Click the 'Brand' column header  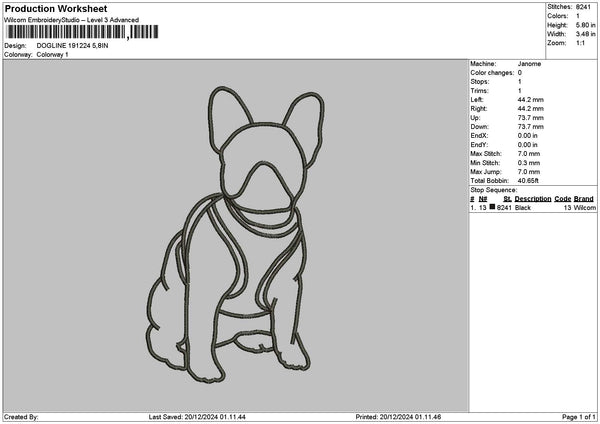click(x=584, y=199)
